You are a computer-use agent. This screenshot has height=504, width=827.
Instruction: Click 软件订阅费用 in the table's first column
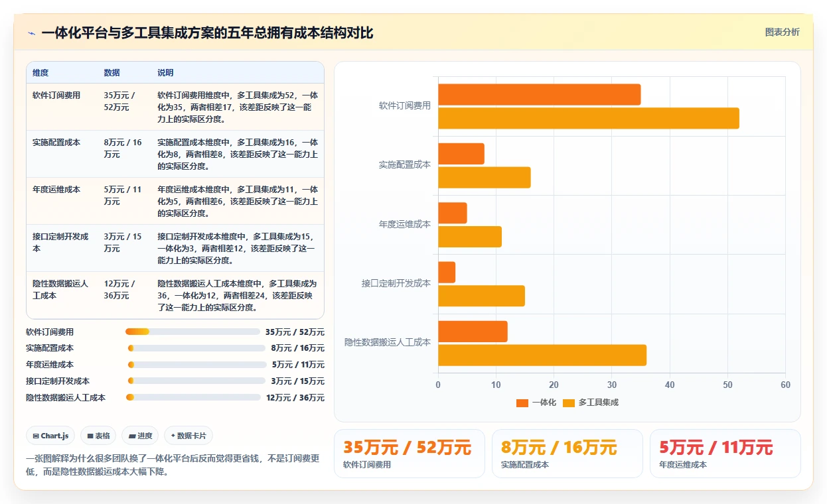point(56,95)
